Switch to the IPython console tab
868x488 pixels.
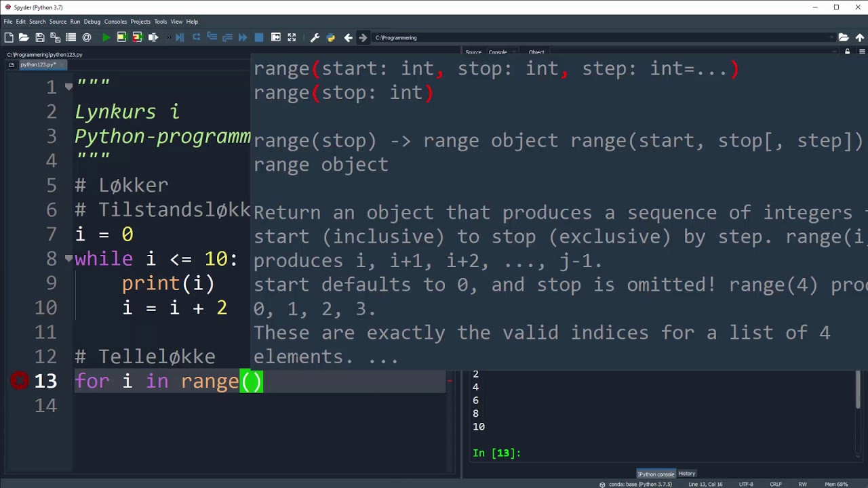click(x=656, y=474)
